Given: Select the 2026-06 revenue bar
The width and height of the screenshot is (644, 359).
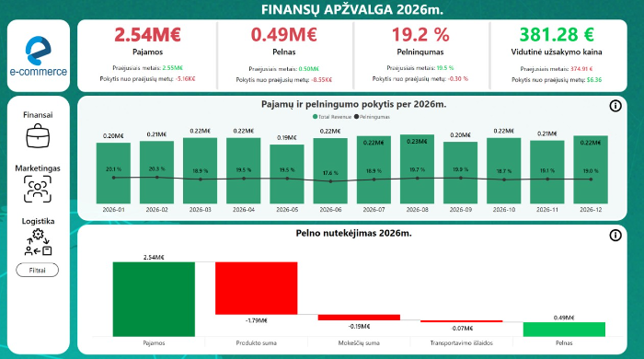Looking at the screenshot, I should 330,170.
